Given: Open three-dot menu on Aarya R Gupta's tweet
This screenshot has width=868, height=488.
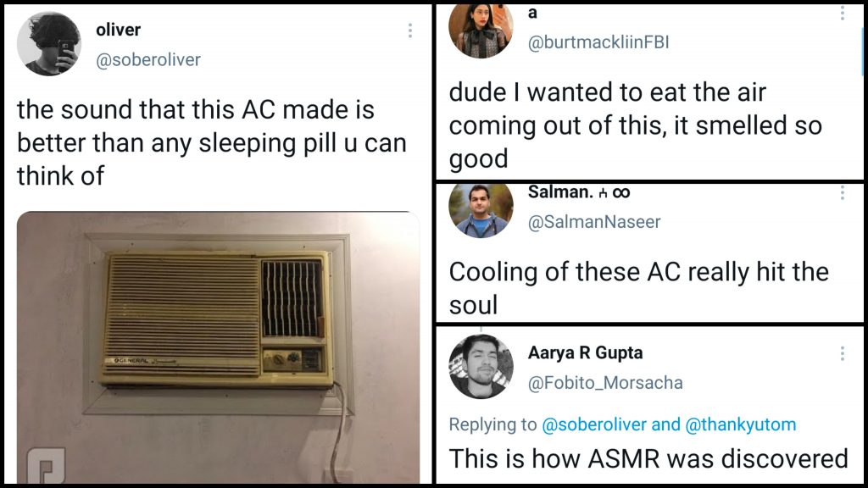Looking at the screenshot, I should 843,353.
